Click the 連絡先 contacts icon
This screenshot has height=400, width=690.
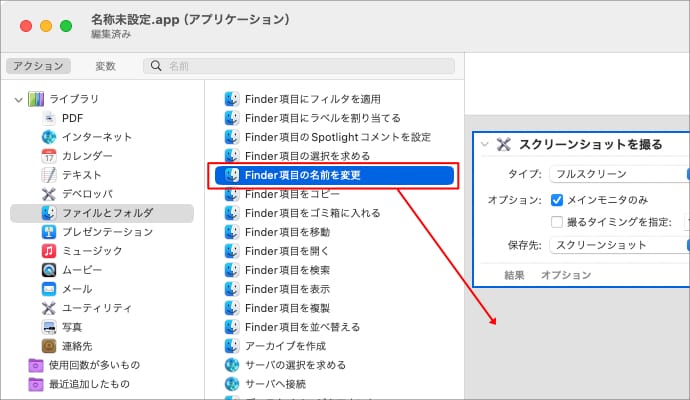(x=49, y=346)
